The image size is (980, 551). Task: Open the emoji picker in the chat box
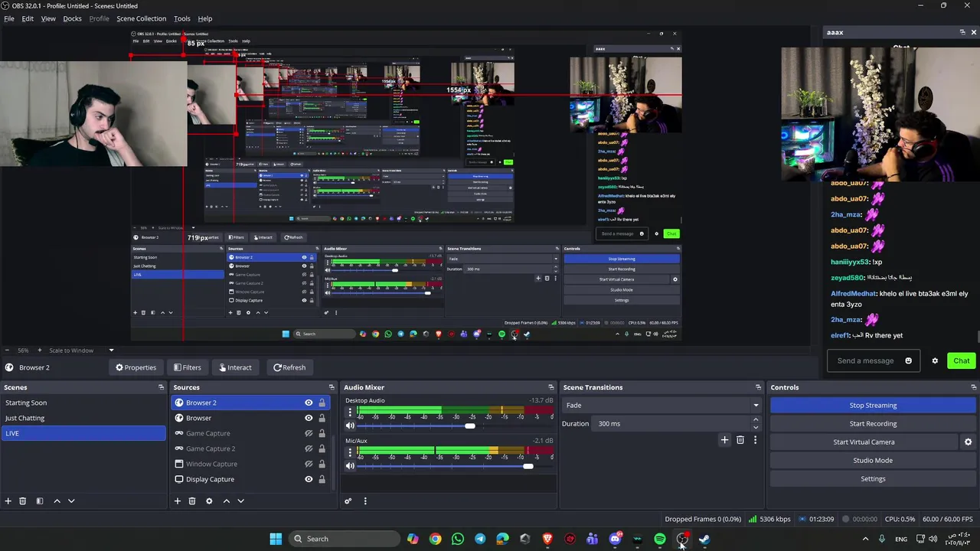[x=909, y=360]
